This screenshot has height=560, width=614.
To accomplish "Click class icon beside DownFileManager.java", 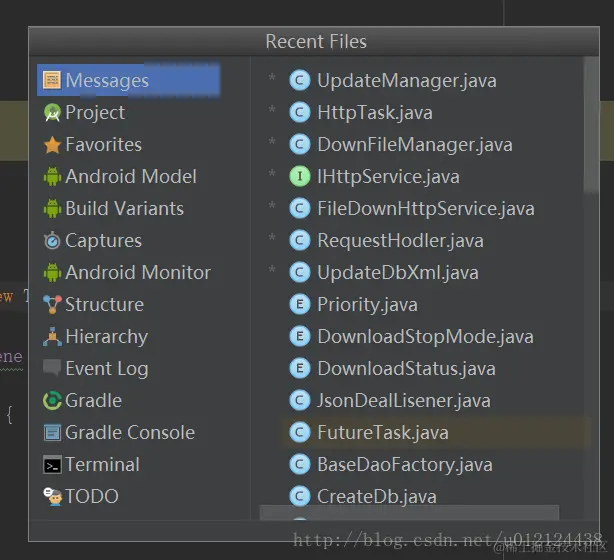I will pos(300,145).
